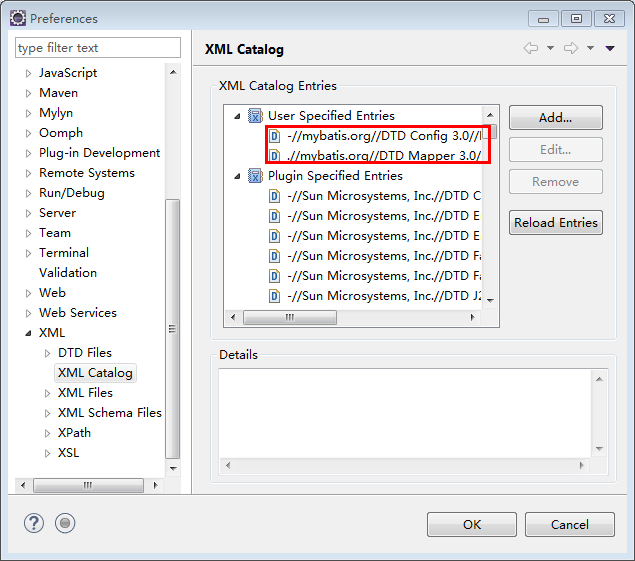Click preferences tree scroll up arrow

pyautogui.click(x=173, y=73)
